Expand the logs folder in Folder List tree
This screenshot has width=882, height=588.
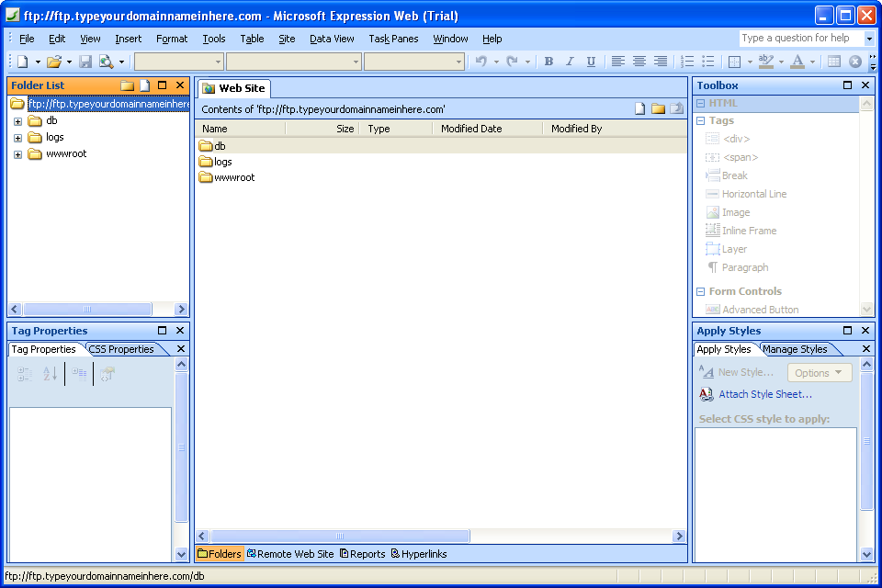click(18, 138)
